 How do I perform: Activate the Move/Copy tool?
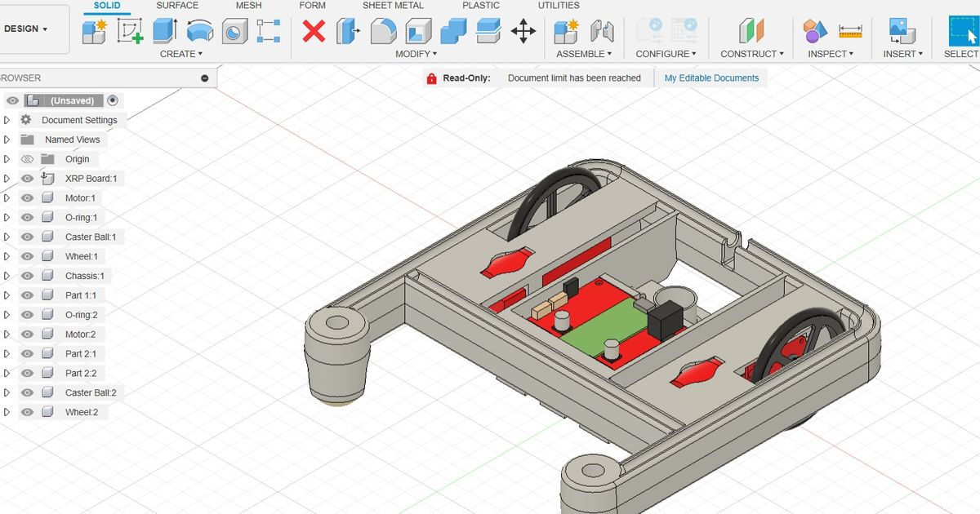(523, 33)
